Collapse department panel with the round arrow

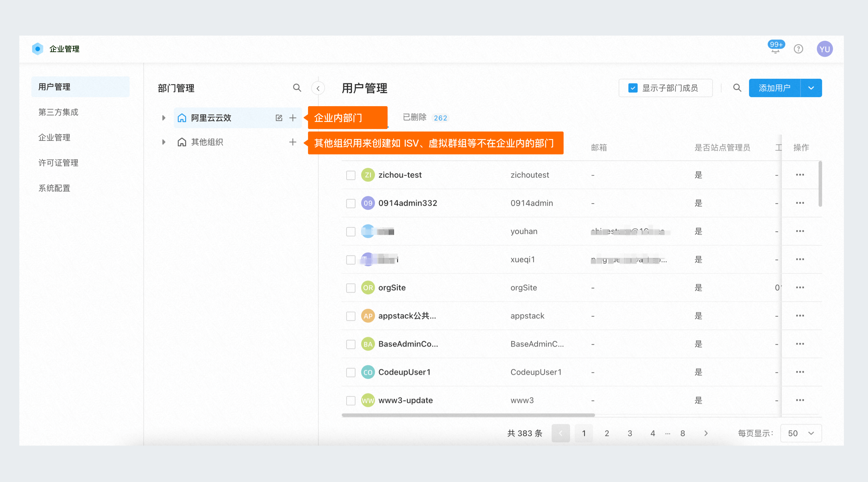click(x=318, y=88)
